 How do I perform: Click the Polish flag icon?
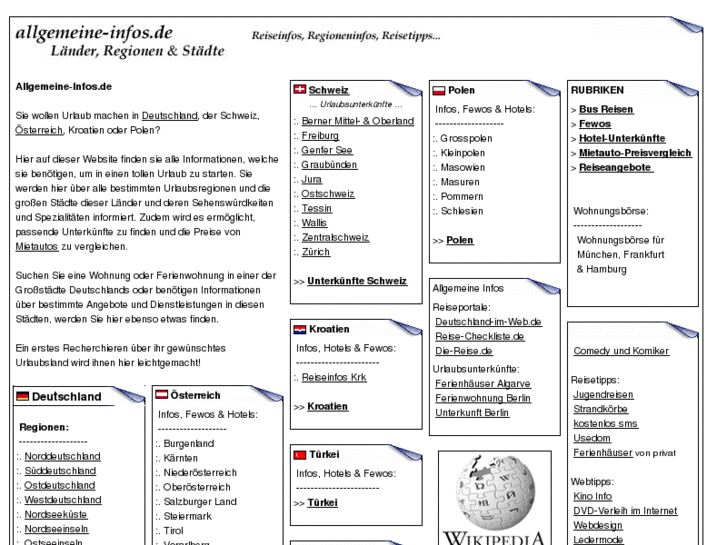439,90
